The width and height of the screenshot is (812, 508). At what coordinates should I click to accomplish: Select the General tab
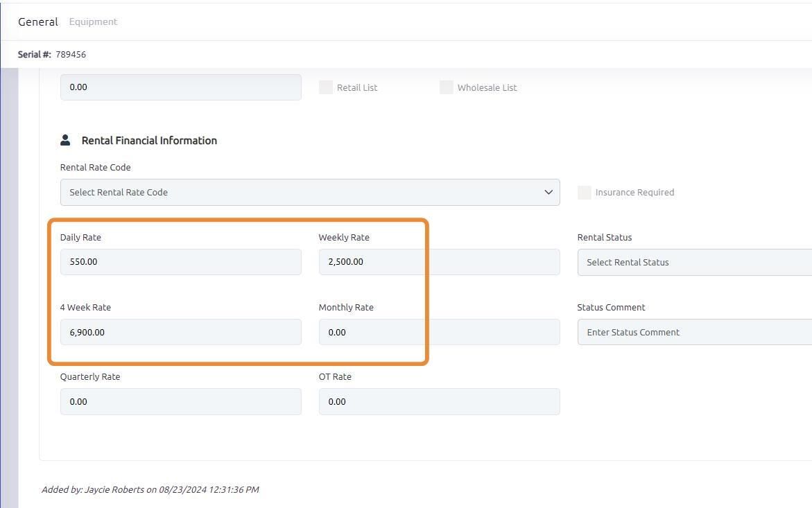tap(38, 21)
